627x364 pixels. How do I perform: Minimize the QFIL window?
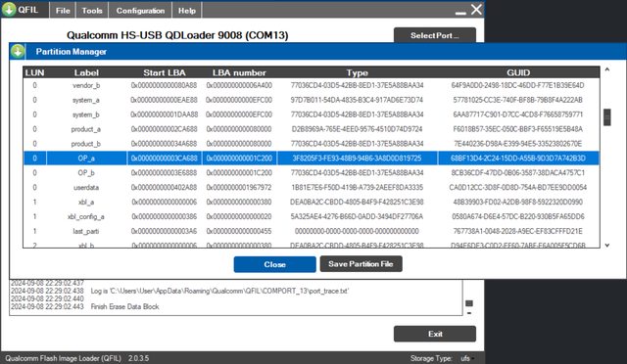coord(460,13)
